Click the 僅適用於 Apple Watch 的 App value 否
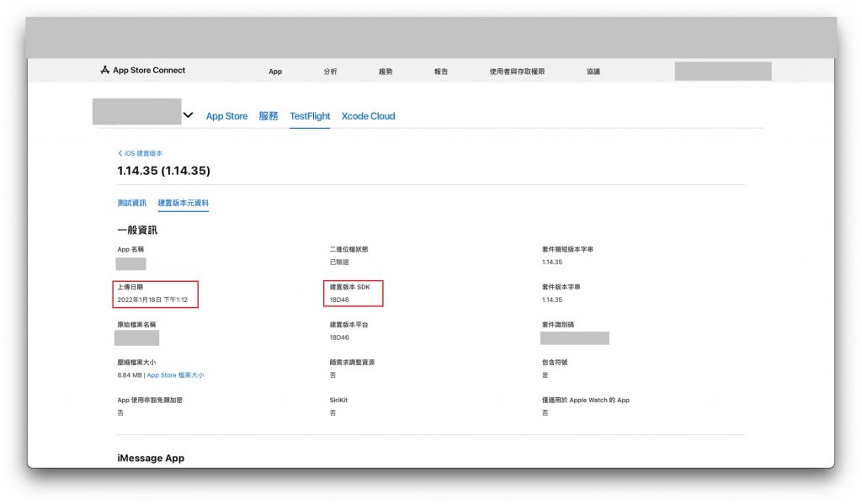This screenshot has height=504, width=862. (x=545, y=413)
